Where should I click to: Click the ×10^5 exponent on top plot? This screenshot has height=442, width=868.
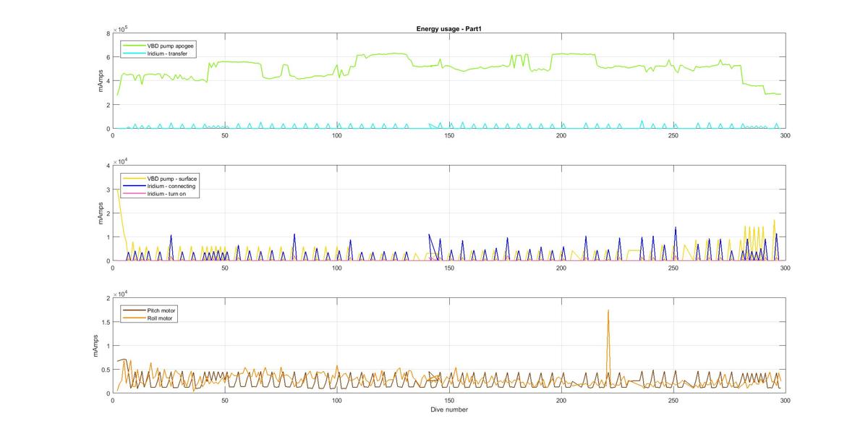point(122,28)
